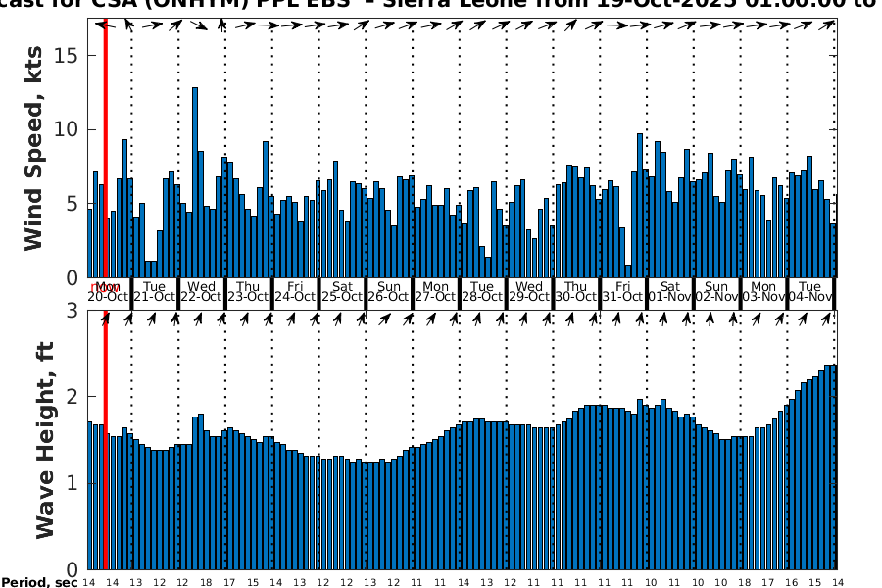The width and height of the screenshot is (882, 588).
Task: Select the Tue 04-Nov date label
Action: [x=809, y=292]
